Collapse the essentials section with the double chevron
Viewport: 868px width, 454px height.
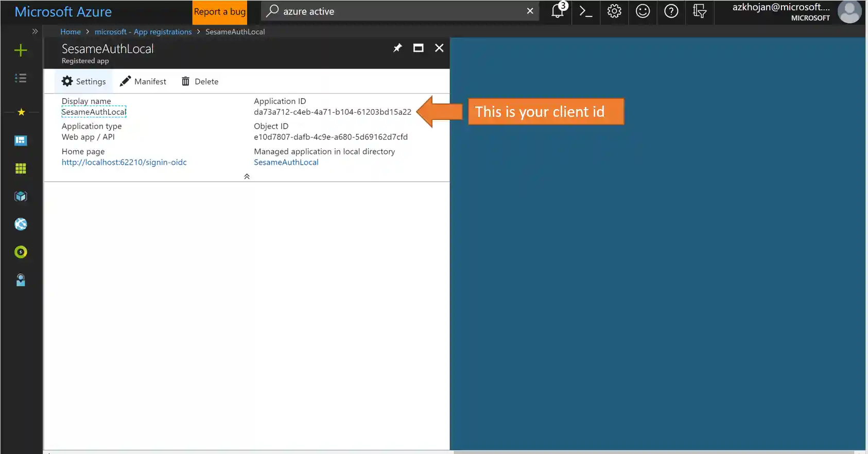pos(247,176)
